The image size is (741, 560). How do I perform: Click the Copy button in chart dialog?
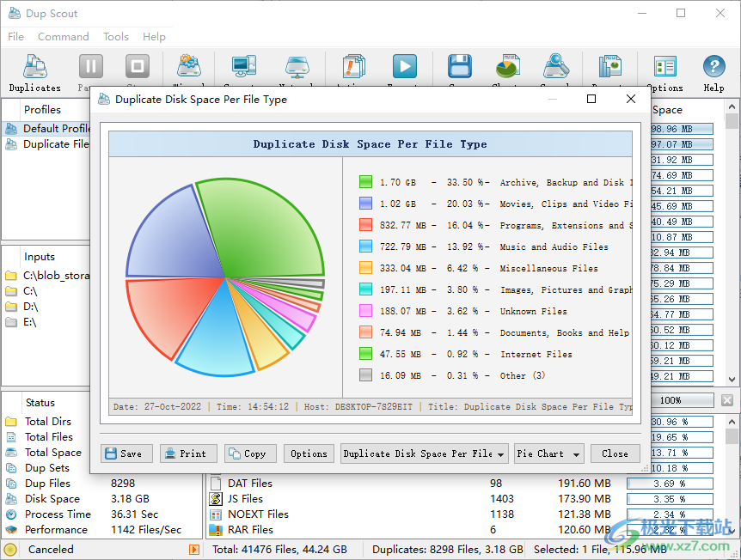click(x=250, y=453)
